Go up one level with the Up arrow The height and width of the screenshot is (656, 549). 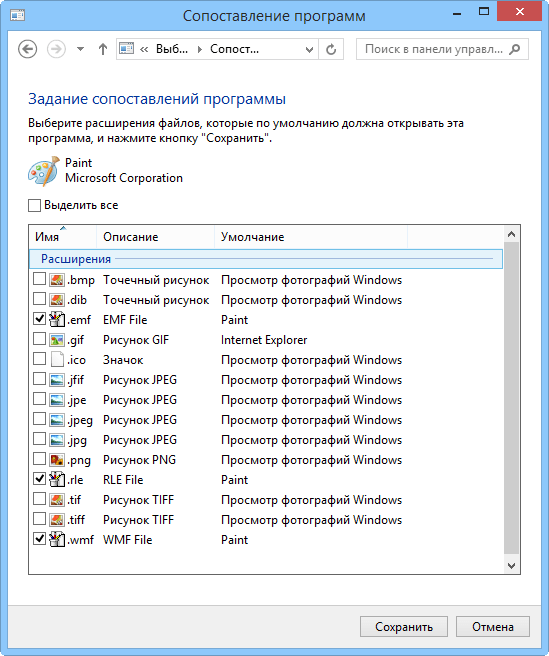103,49
